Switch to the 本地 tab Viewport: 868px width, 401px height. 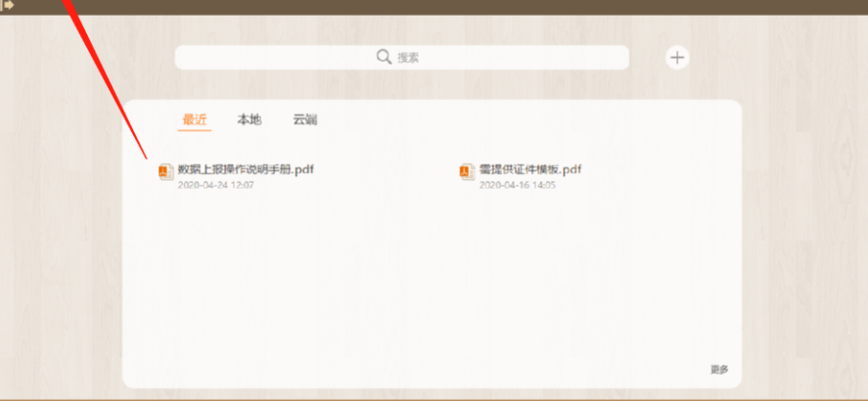tap(250, 119)
